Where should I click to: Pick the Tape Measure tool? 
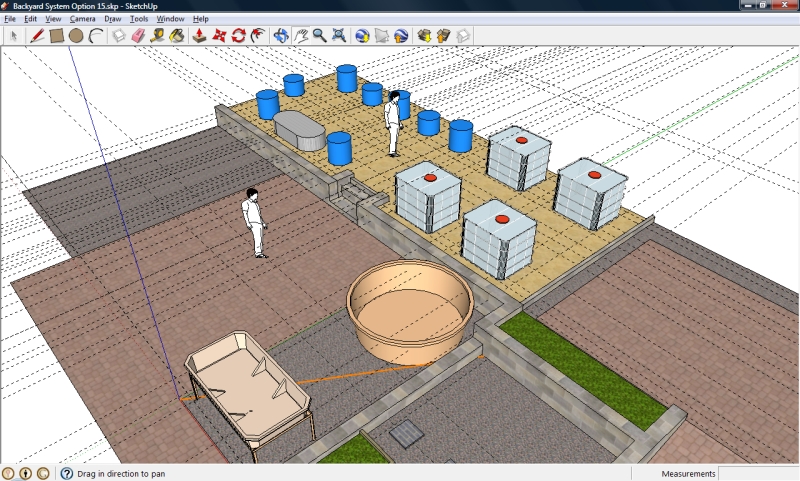(x=158, y=35)
